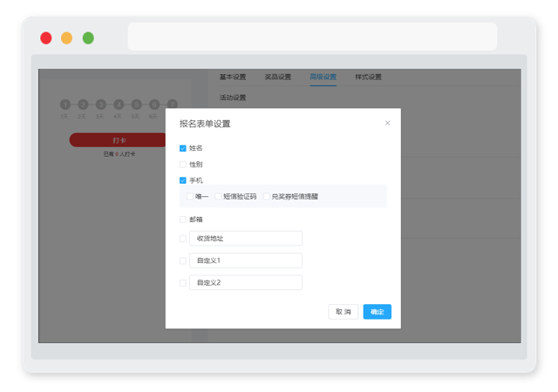Switch to the 基本设置 tab

[x=233, y=77]
